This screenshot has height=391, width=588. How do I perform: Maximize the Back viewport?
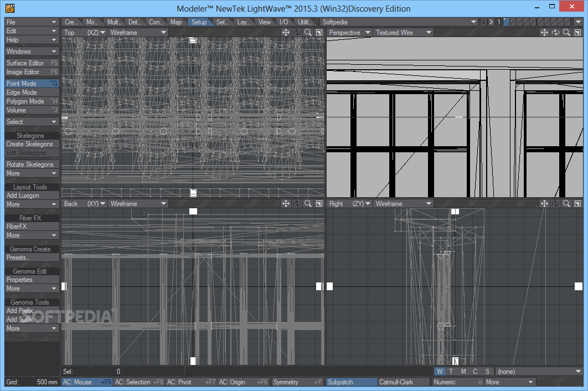click(x=319, y=204)
